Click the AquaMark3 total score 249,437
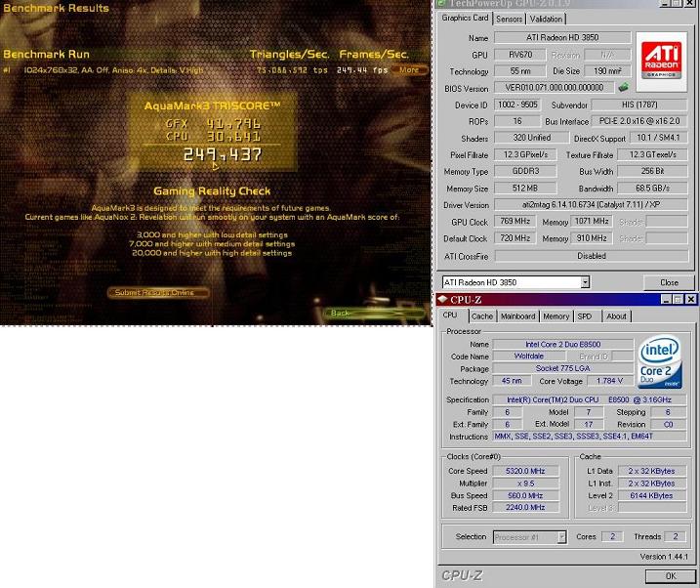Image resolution: width=700 pixels, height=588 pixels. tap(223, 154)
